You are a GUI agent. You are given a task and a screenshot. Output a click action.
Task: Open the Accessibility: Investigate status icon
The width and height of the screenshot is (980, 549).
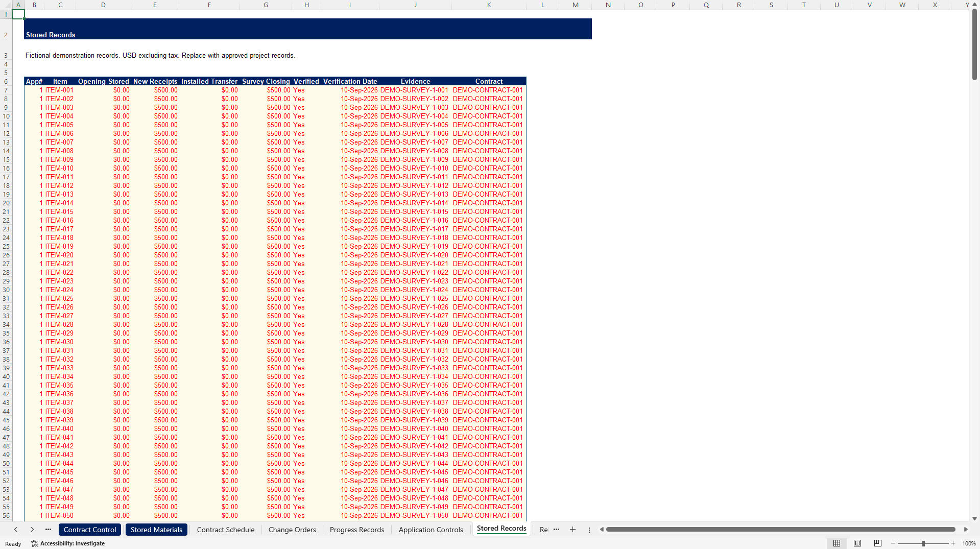pyautogui.click(x=67, y=543)
